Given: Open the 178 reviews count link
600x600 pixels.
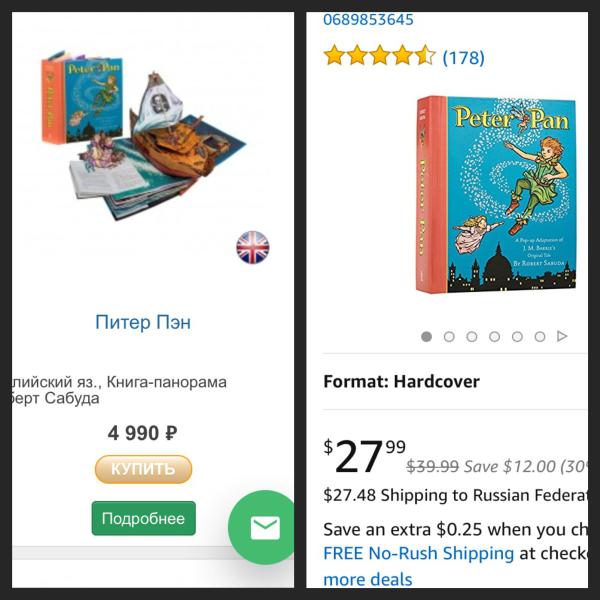Looking at the screenshot, I should tap(463, 58).
